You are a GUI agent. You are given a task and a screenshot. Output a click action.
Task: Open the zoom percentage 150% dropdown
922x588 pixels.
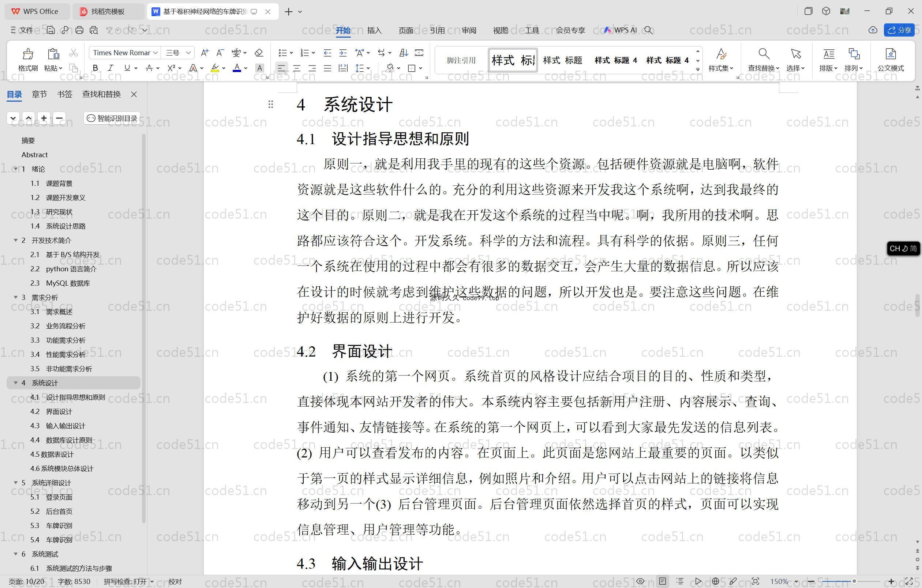click(x=796, y=581)
